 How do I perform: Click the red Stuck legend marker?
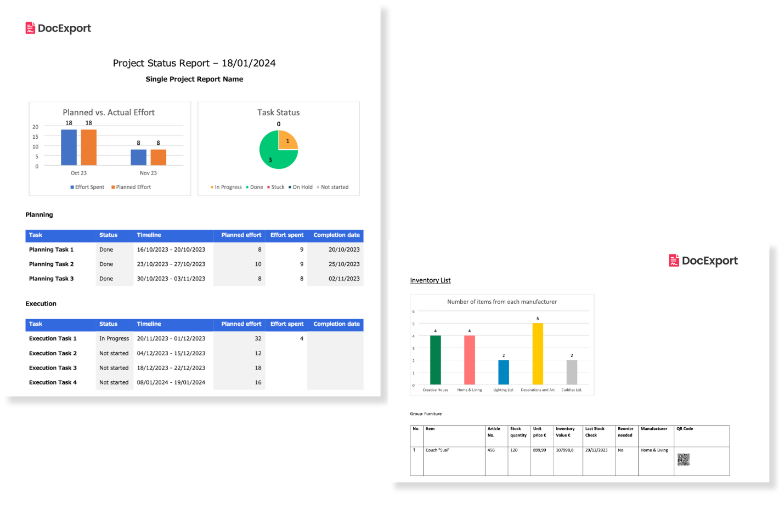268,188
